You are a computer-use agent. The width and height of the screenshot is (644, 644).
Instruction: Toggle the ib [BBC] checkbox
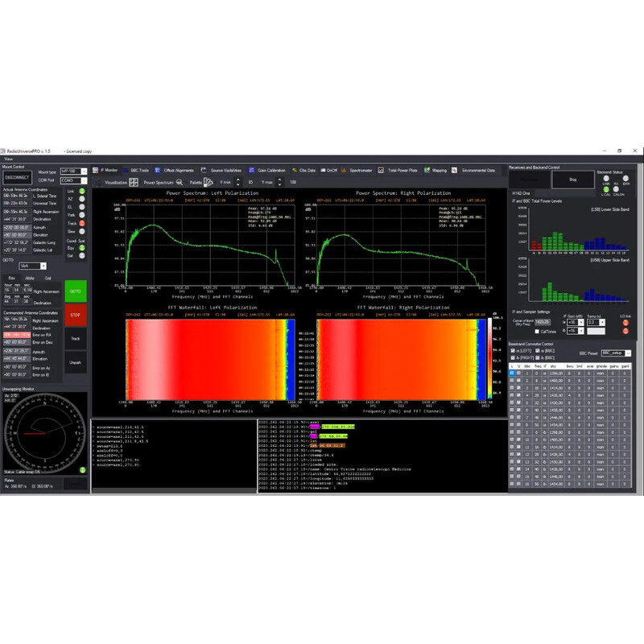537,357
